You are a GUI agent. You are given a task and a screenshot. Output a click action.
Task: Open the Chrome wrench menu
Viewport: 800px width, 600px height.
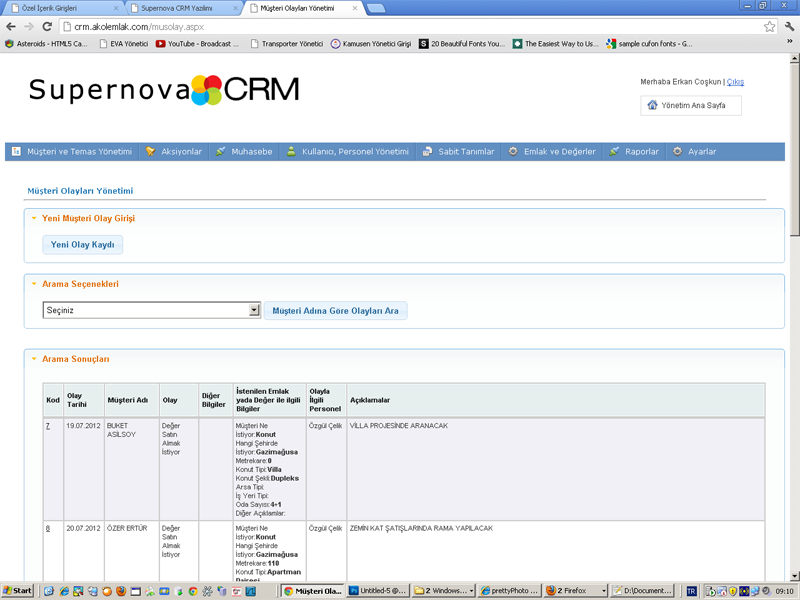pos(789,27)
